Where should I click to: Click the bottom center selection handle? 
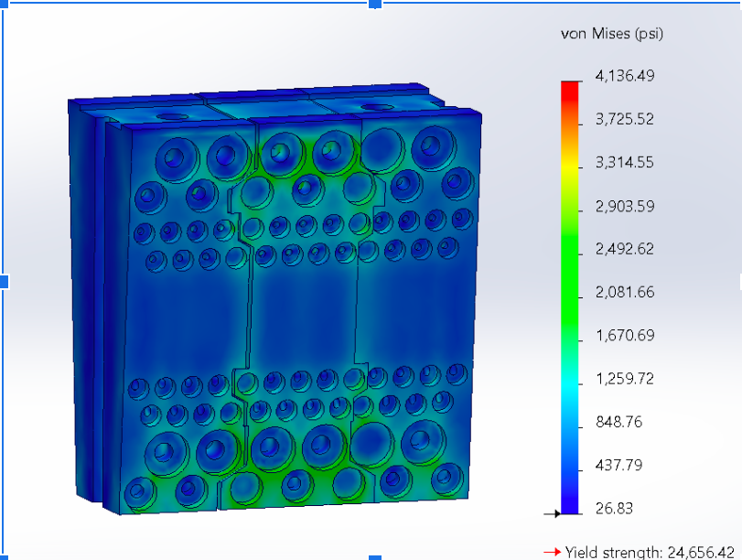375,557
